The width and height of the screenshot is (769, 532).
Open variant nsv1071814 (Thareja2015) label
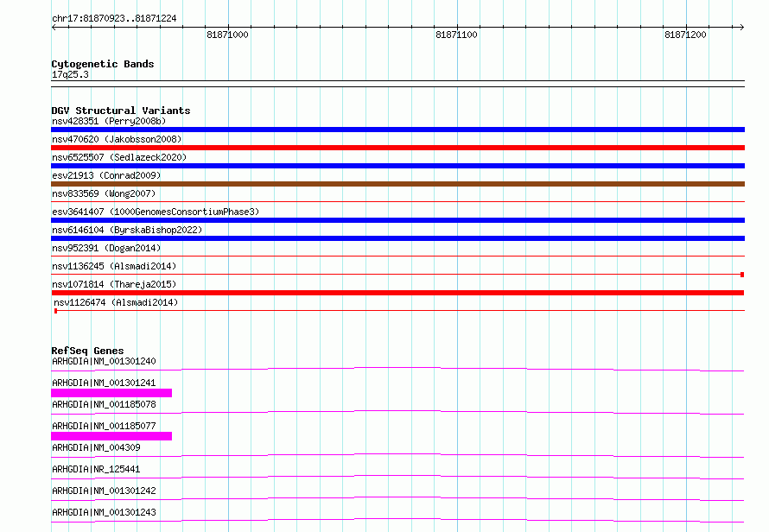pyautogui.click(x=114, y=284)
